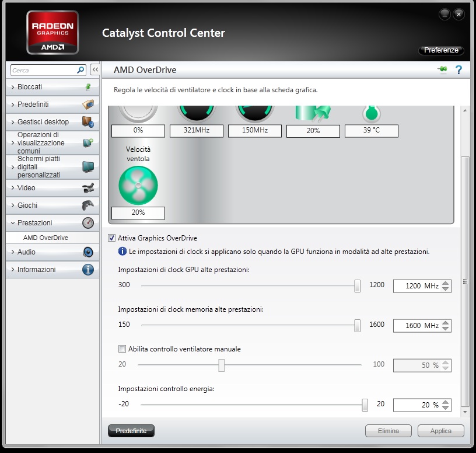Viewport: 476px width, 453px height.
Task: Click the 39 °C temperature readout
Action: click(371, 131)
